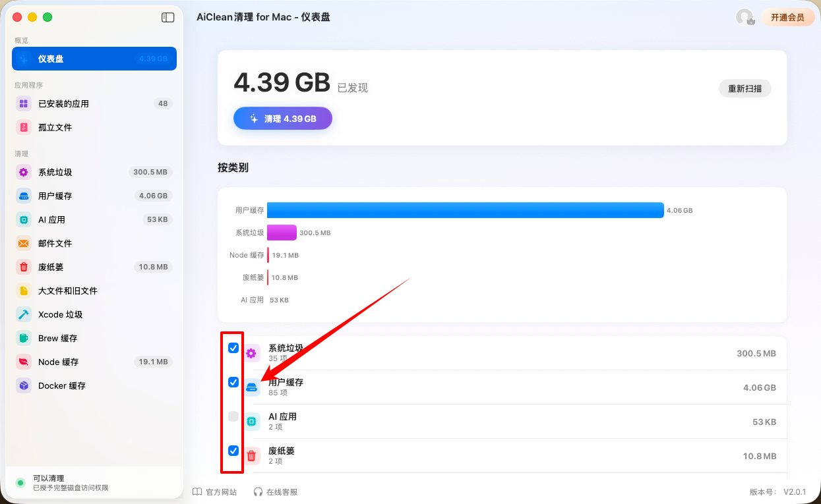Select Brew 缓存 mug icon
The image size is (821, 504).
tap(24, 338)
